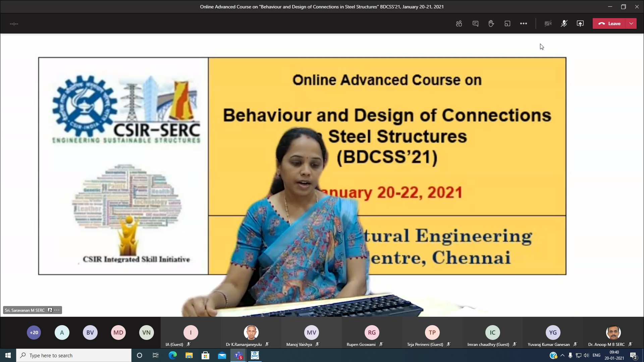644x362 pixels.
Task: Open meeting chat conversation
Action: tap(475, 23)
